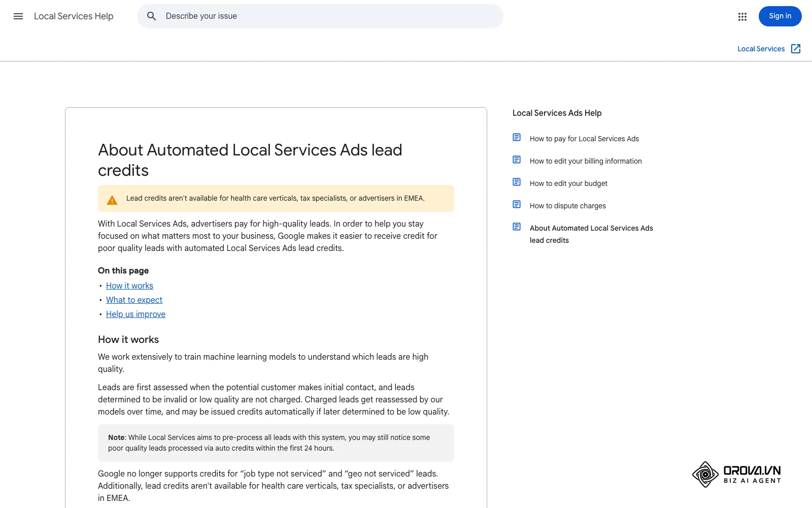
Task: Open the main hamburger menu
Action: tap(18, 16)
